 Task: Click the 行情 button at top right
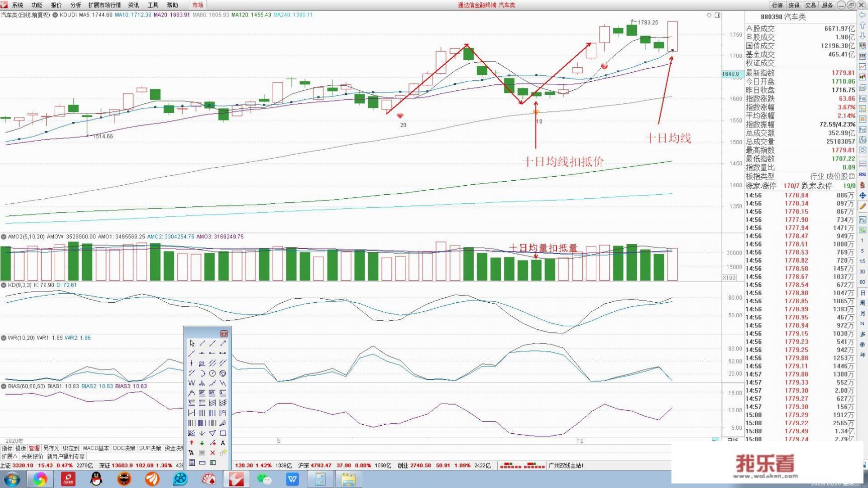pos(778,5)
